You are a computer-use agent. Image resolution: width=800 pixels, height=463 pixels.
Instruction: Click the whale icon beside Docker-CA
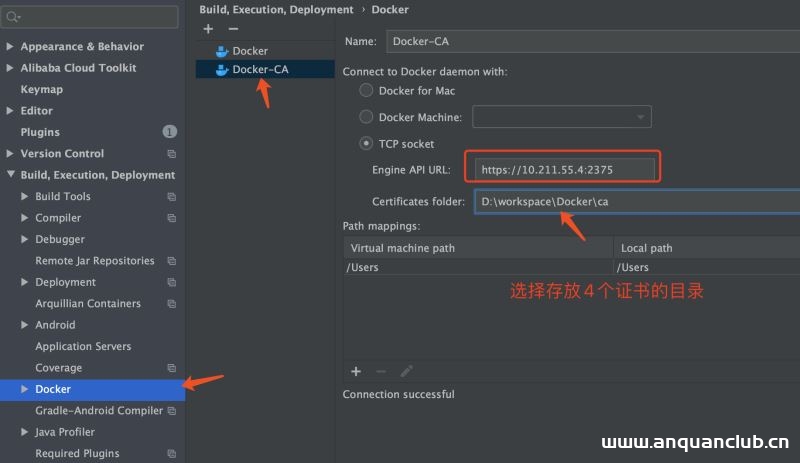(x=221, y=69)
